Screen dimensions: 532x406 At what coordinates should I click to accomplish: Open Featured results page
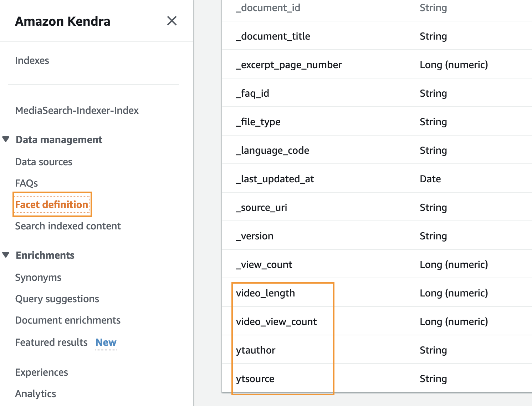point(51,342)
